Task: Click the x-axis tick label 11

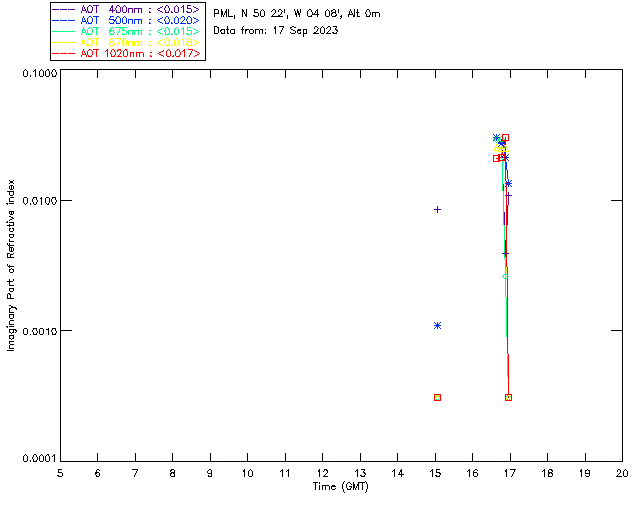Action: click(x=285, y=473)
